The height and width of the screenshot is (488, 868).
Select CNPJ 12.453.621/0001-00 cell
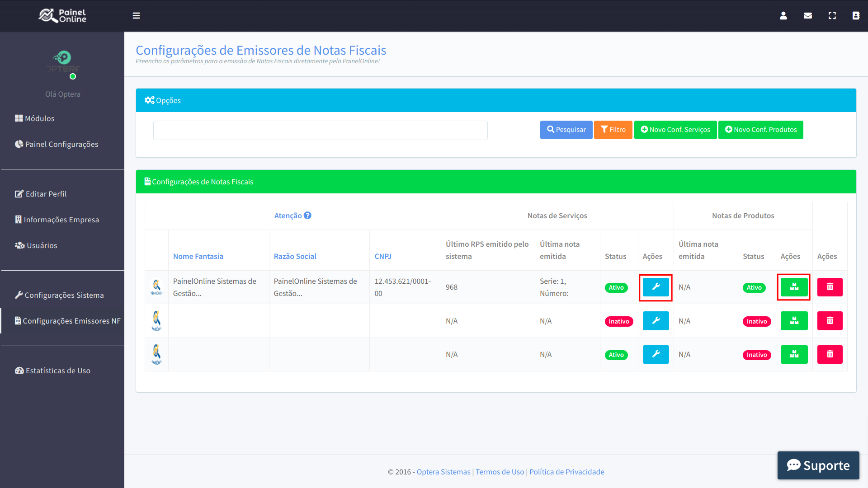tap(405, 287)
